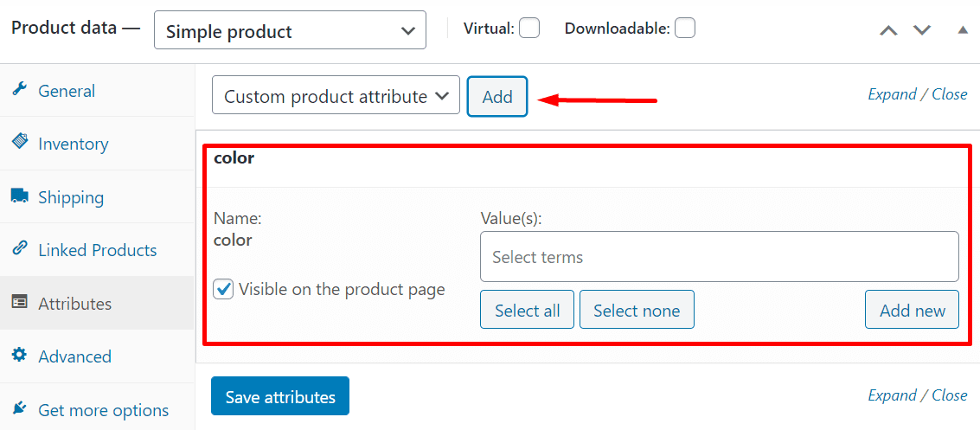Click the plug icon beside Get more options
This screenshot has height=430, width=980.
[19, 408]
